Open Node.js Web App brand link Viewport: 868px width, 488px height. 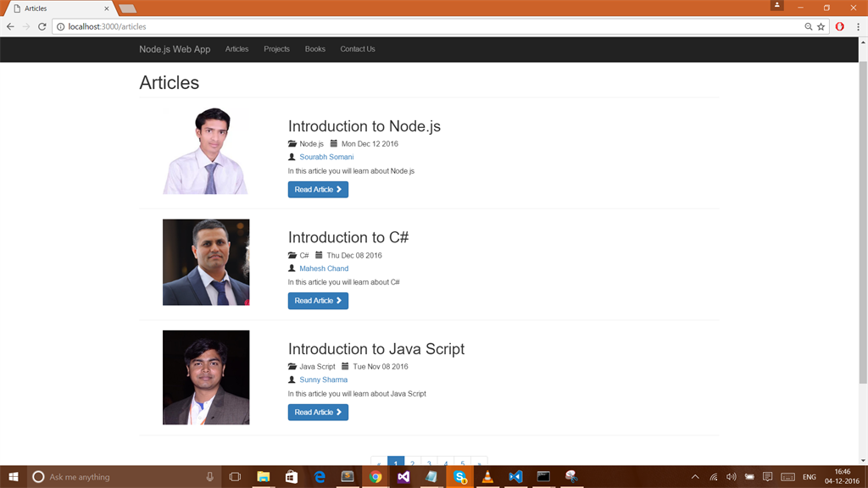click(x=175, y=49)
